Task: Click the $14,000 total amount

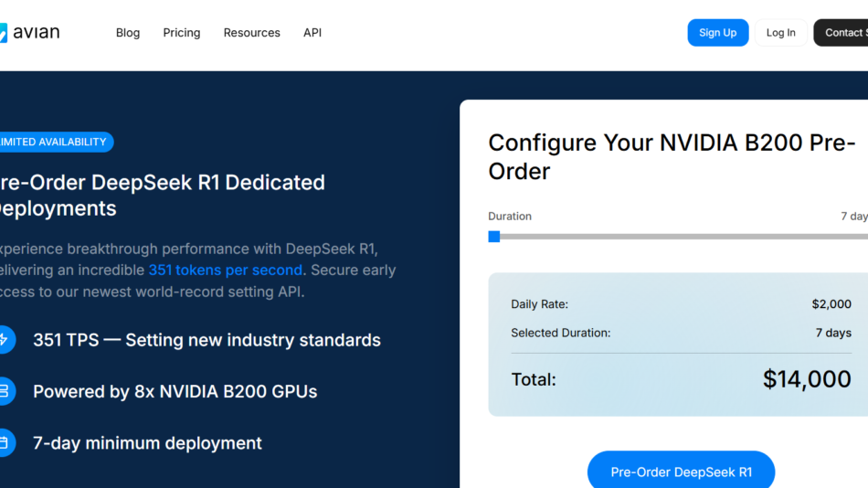Action: click(807, 379)
